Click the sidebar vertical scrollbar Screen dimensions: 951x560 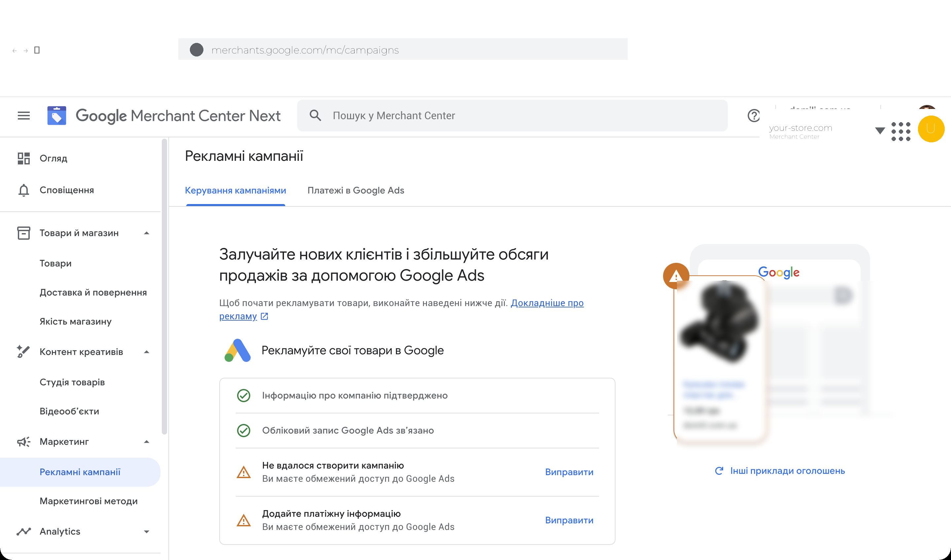(x=164, y=287)
